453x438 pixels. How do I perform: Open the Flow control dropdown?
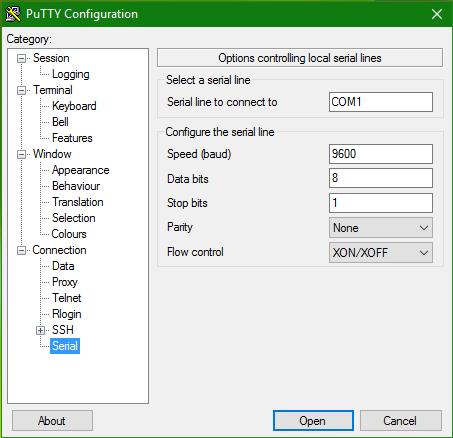pyautogui.click(x=381, y=253)
